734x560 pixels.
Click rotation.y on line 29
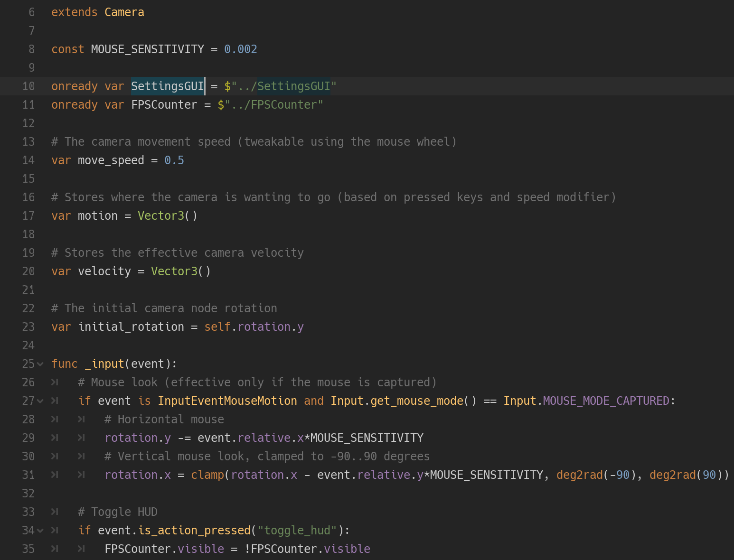click(138, 438)
